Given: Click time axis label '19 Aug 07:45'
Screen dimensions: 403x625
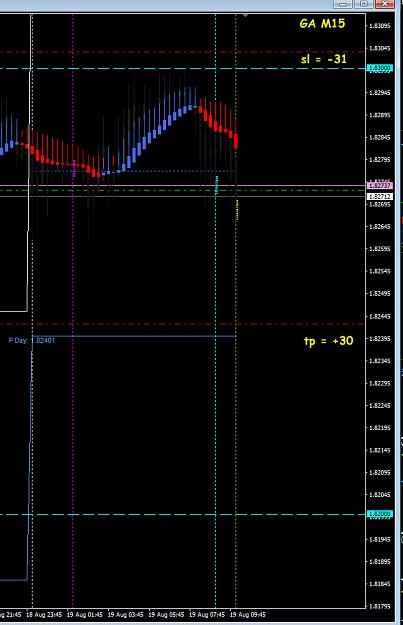Looking at the screenshot, I should tap(207, 615).
